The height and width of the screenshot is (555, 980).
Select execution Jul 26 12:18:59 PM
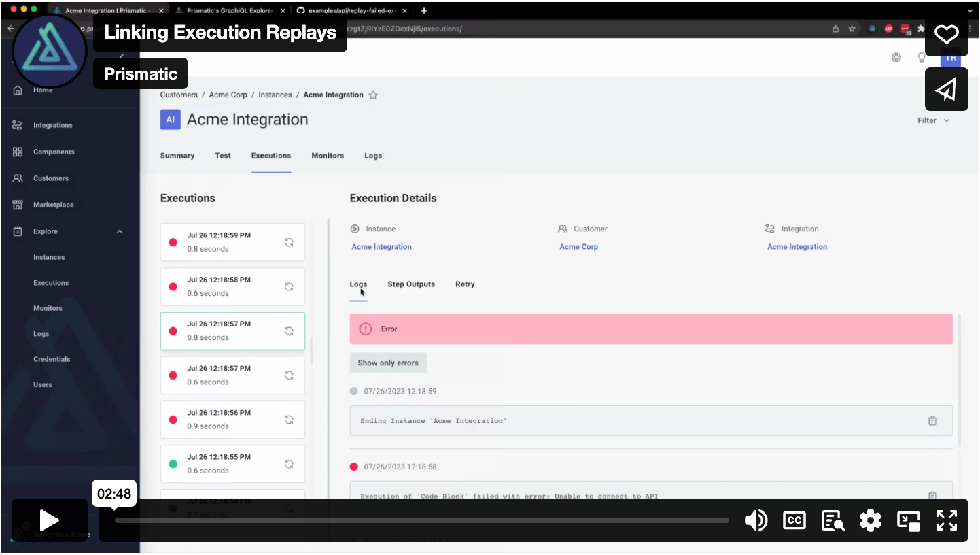coord(232,242)
